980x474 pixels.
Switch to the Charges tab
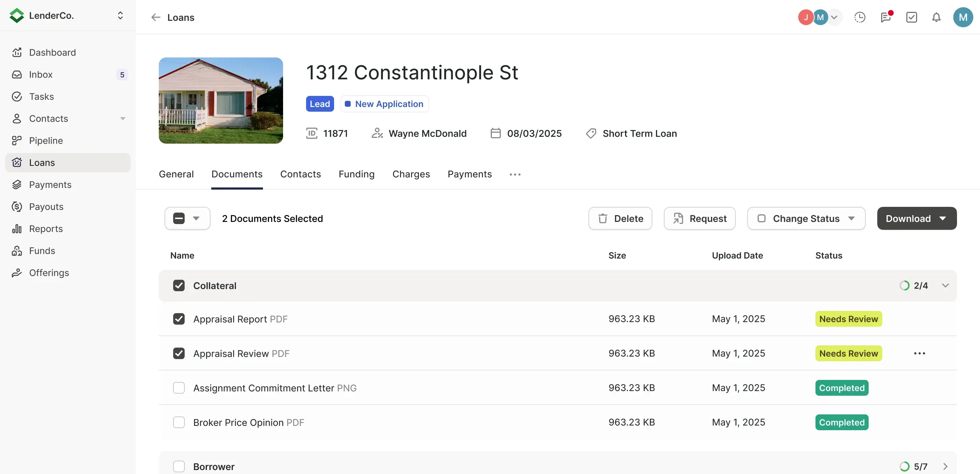[x=411, y=174]
